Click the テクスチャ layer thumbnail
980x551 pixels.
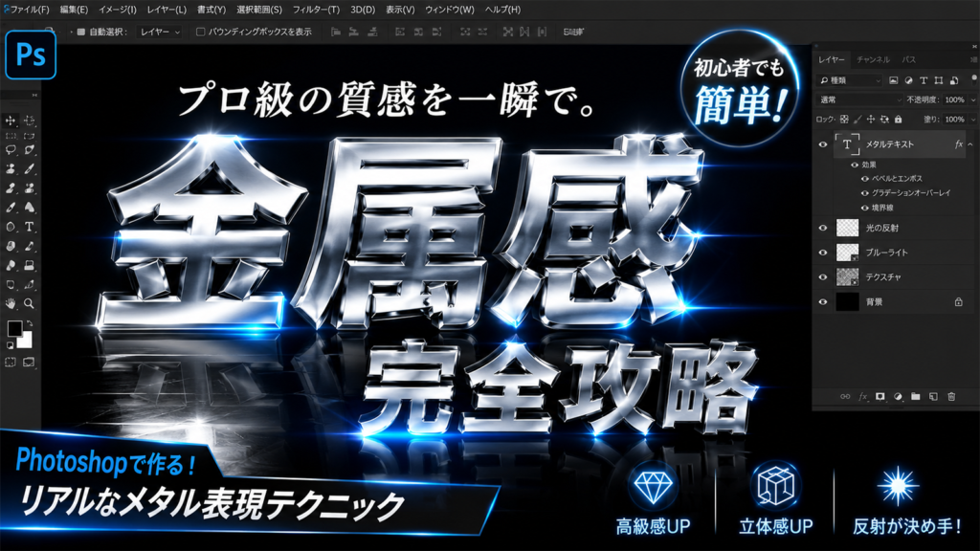(x=848, y=276)
